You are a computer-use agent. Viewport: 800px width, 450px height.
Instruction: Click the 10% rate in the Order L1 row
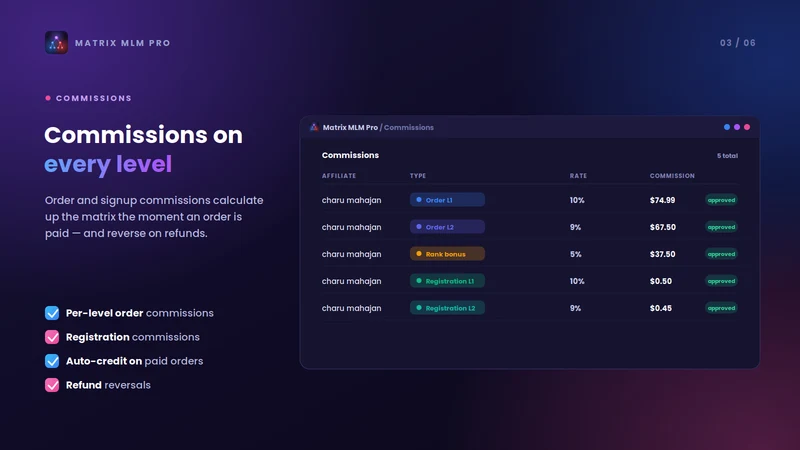577,200
